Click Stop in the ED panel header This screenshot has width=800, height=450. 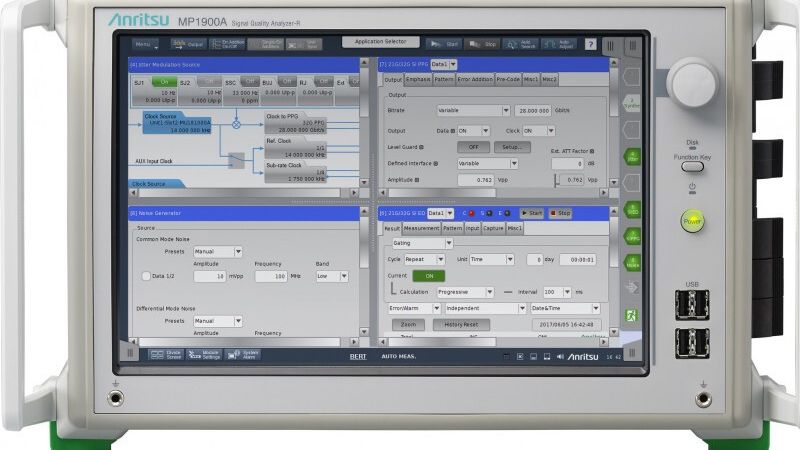coord(560,213)
